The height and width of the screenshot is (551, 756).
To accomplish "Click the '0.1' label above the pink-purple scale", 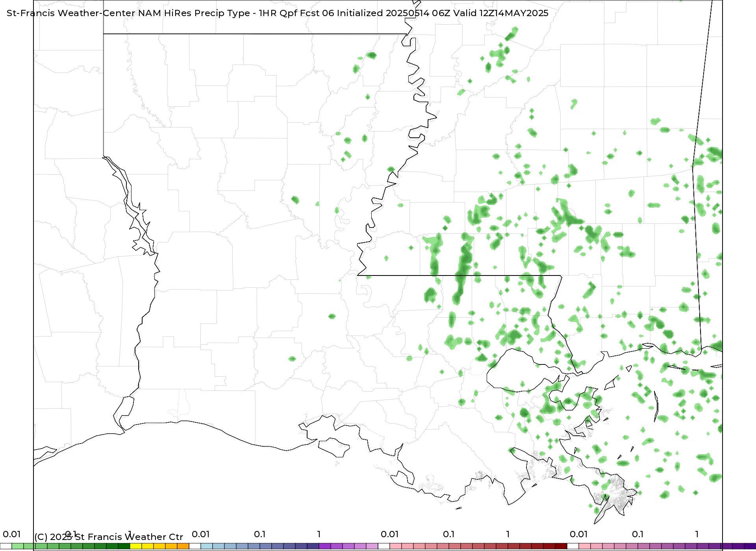I will (637, 534).
